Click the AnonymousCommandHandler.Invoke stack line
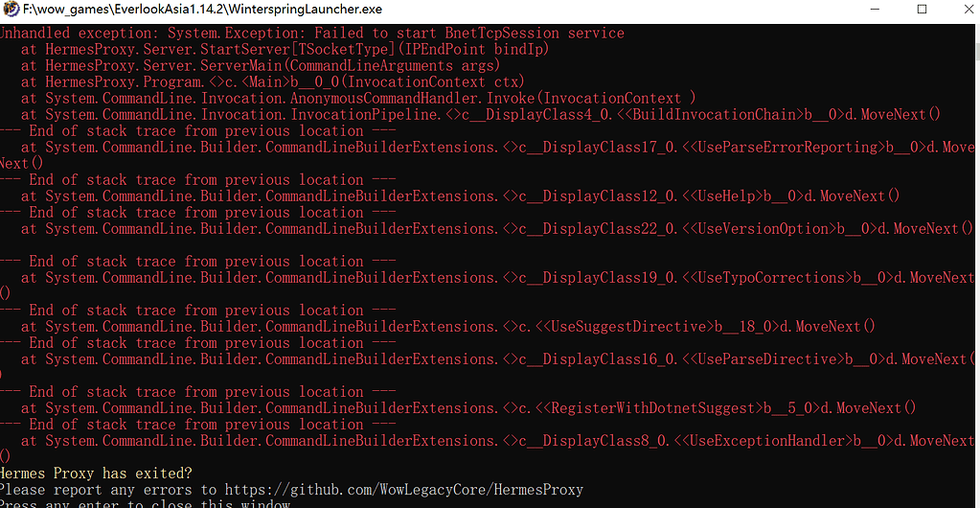Viewport: 980px width, 508px height. click(358, 99)
